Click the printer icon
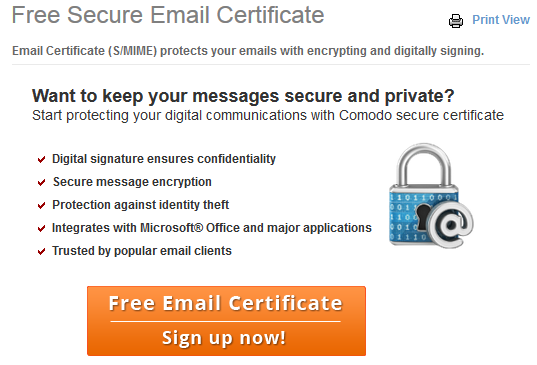This screenshot has height=365, width=537. (456, 21)
